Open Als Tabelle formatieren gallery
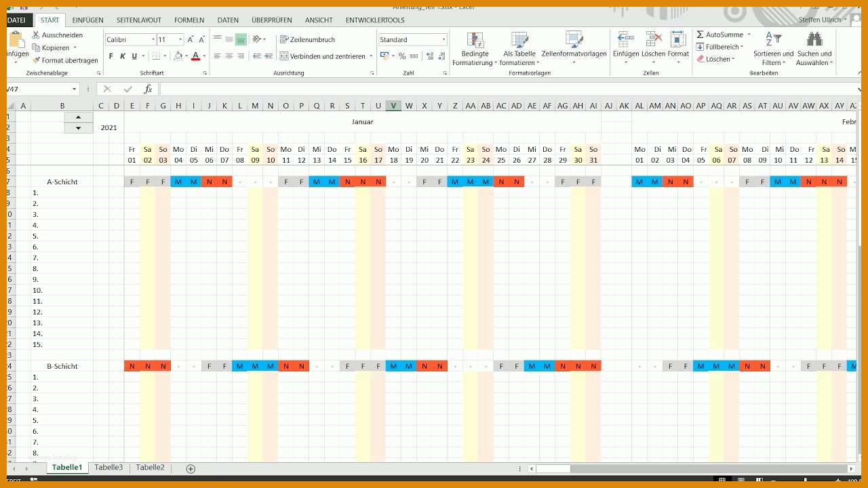 [519, 48]
